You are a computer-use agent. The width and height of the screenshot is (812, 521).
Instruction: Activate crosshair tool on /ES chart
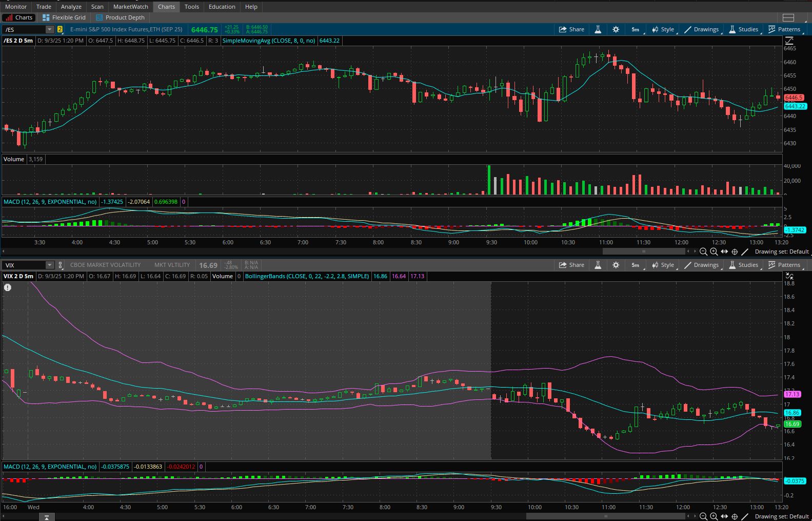[735, 252]
